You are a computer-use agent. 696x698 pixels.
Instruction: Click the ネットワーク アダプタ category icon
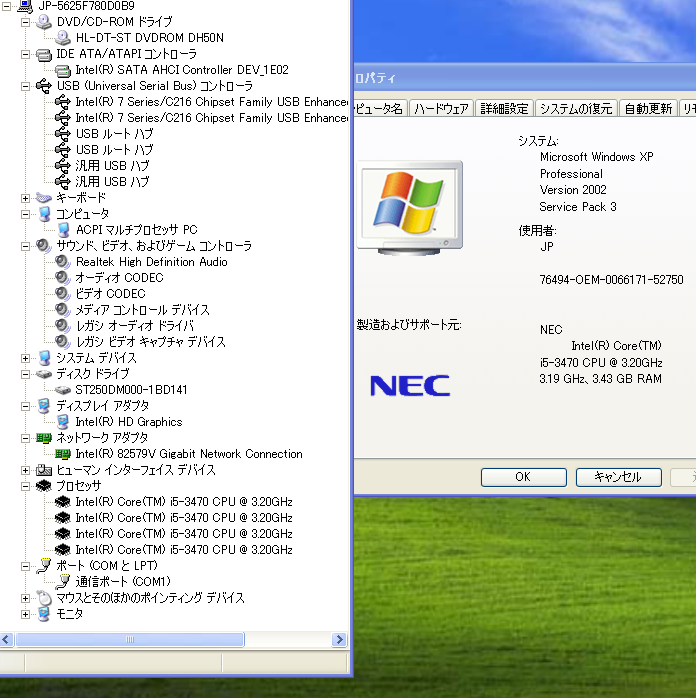click(x=44, y=438)
